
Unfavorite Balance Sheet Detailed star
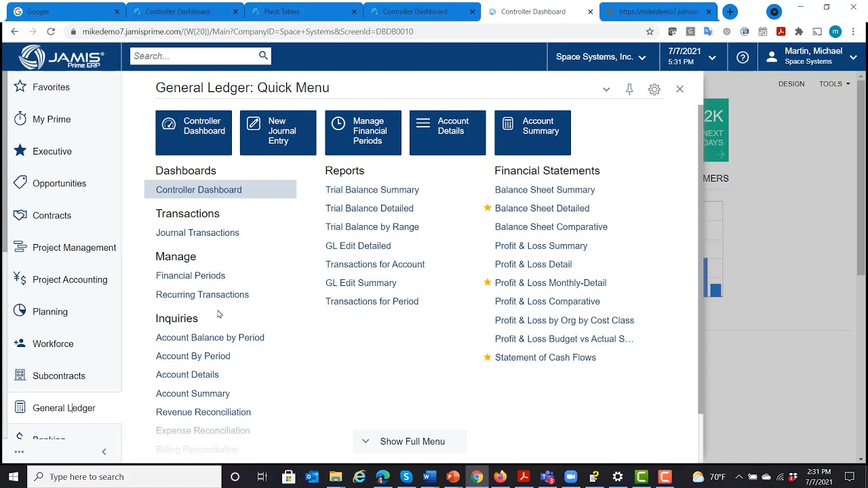tap(487, 208)
